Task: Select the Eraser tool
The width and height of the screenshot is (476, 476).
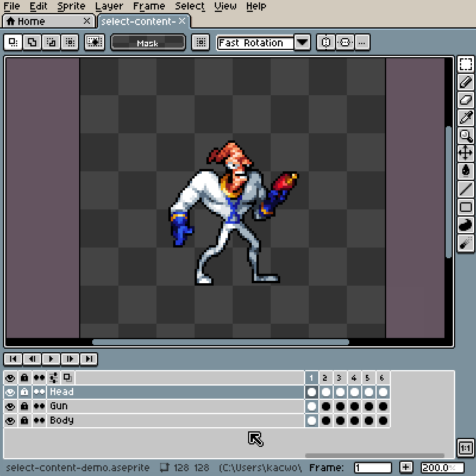Action: (x=466, y=100)
